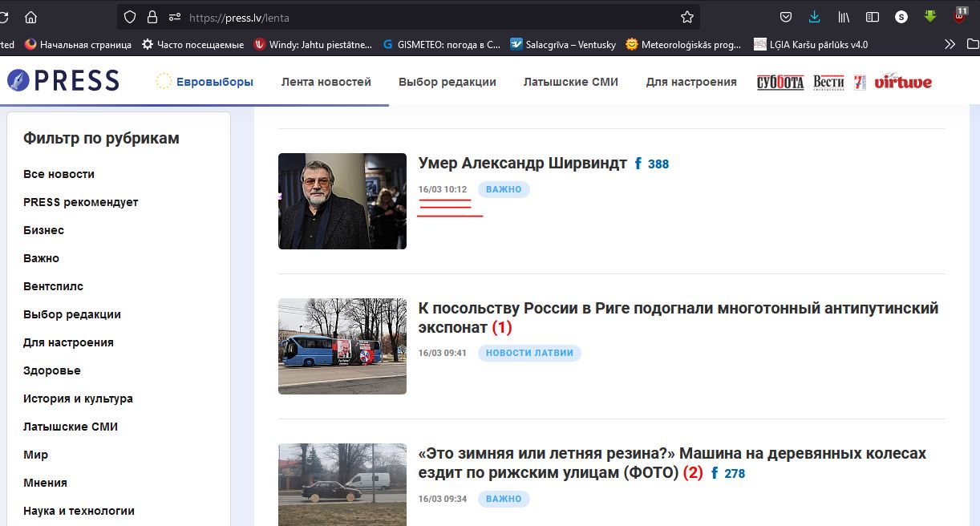Click the PRESS site logo
This screenshot has width=980, height=526.
(63, 80)
